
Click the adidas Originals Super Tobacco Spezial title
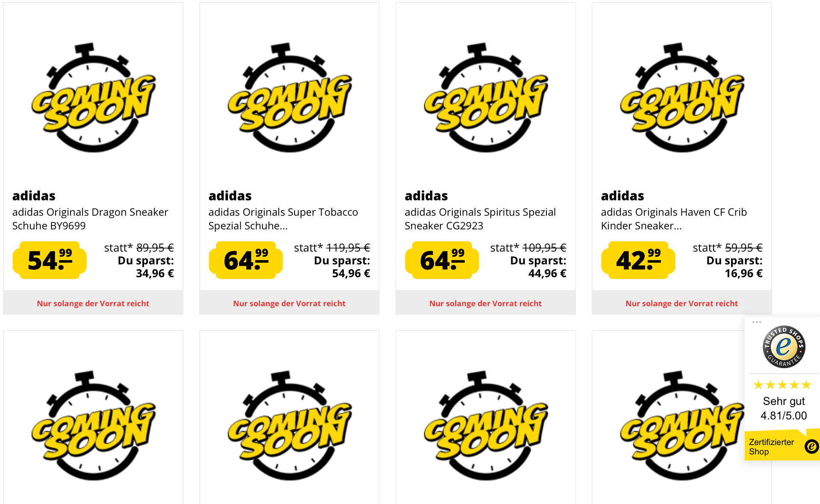[x=283, y=219]
